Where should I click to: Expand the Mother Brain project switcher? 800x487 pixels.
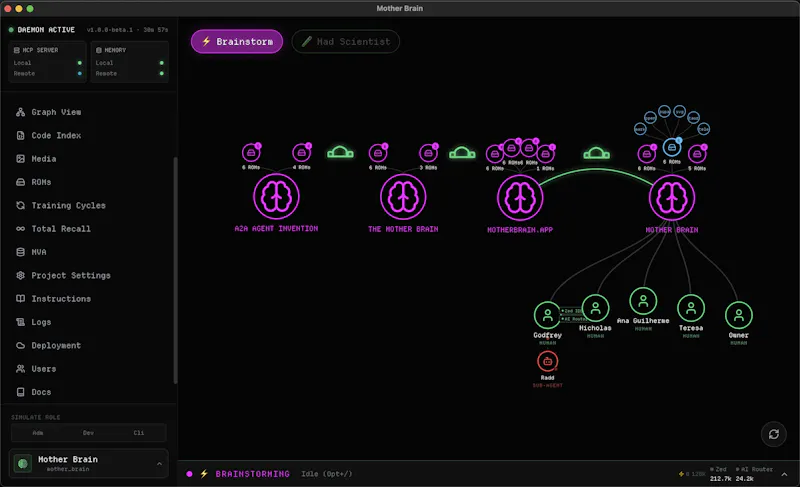click(x=89, y=464)
